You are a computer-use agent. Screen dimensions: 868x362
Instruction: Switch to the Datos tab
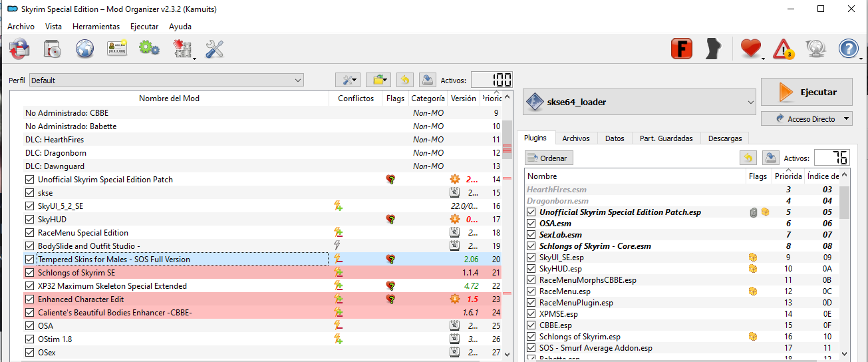click(x=615, y=138)
